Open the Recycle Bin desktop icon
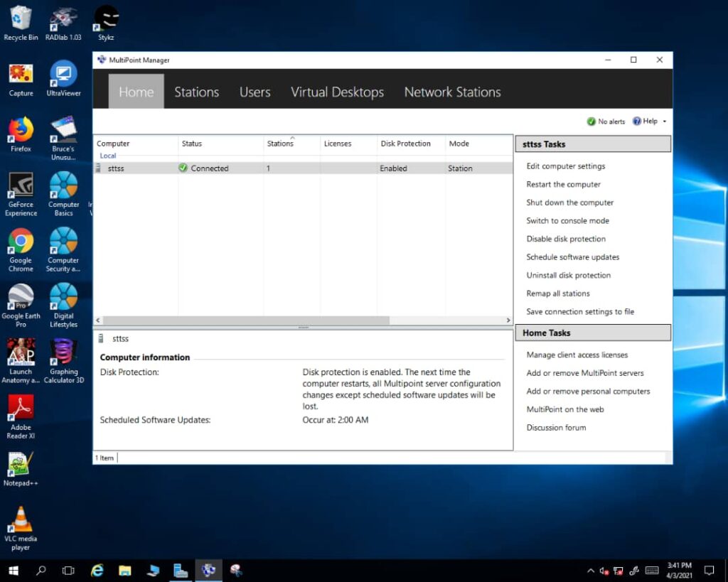 21,23
